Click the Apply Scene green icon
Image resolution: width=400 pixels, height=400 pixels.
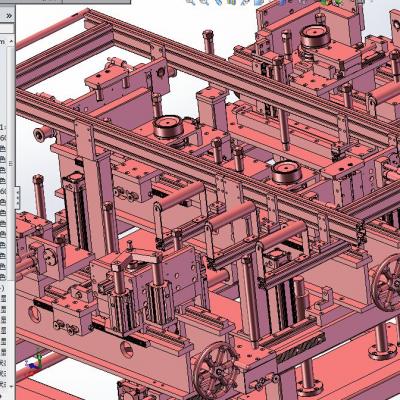(x=338, y=2)
